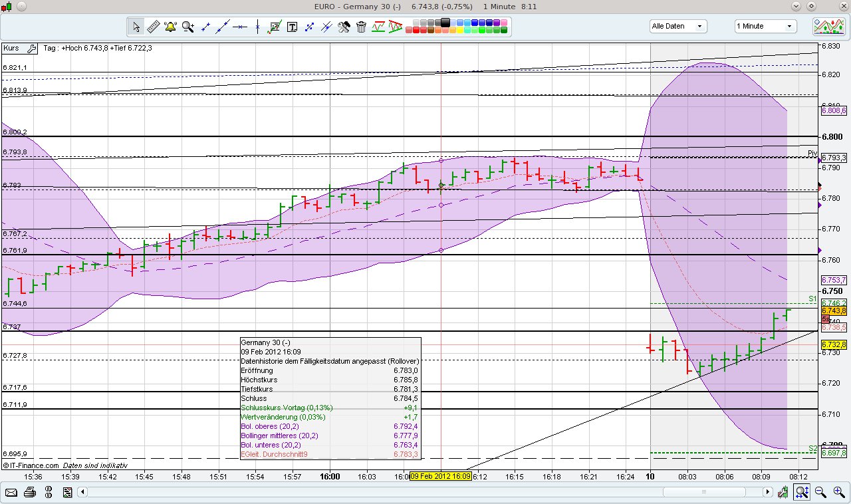Expand Kurs settings with the wrench arrow

(32, 48)
